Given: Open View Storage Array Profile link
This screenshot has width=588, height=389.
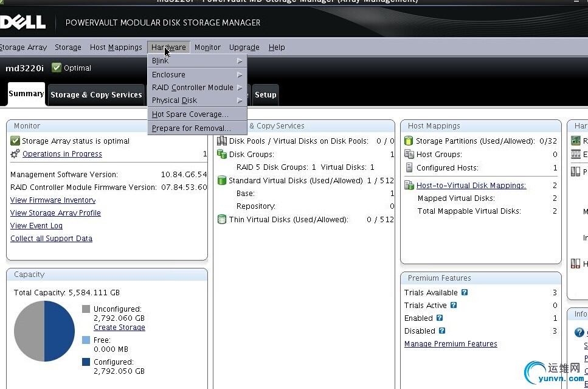Looking at the screenshot, I should pyautogui.click(x=55, y=213).
